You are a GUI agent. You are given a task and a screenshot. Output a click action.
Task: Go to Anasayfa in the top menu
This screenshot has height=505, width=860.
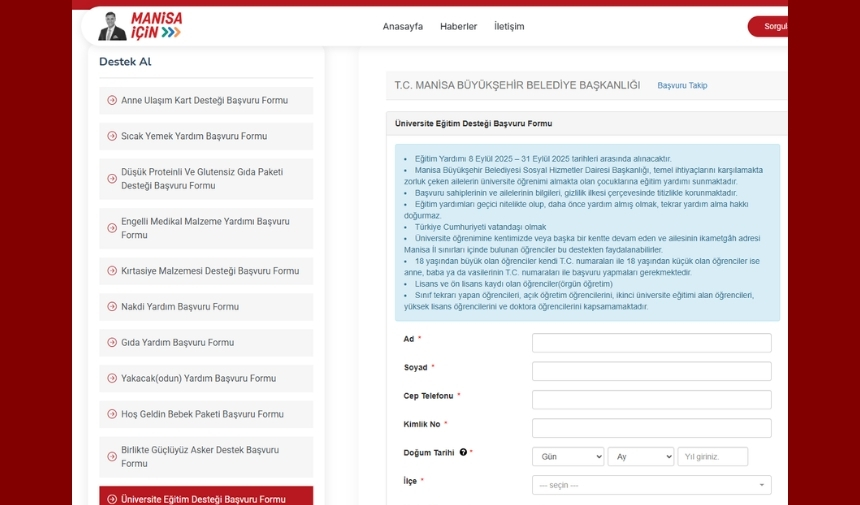(x=403, y=26)
